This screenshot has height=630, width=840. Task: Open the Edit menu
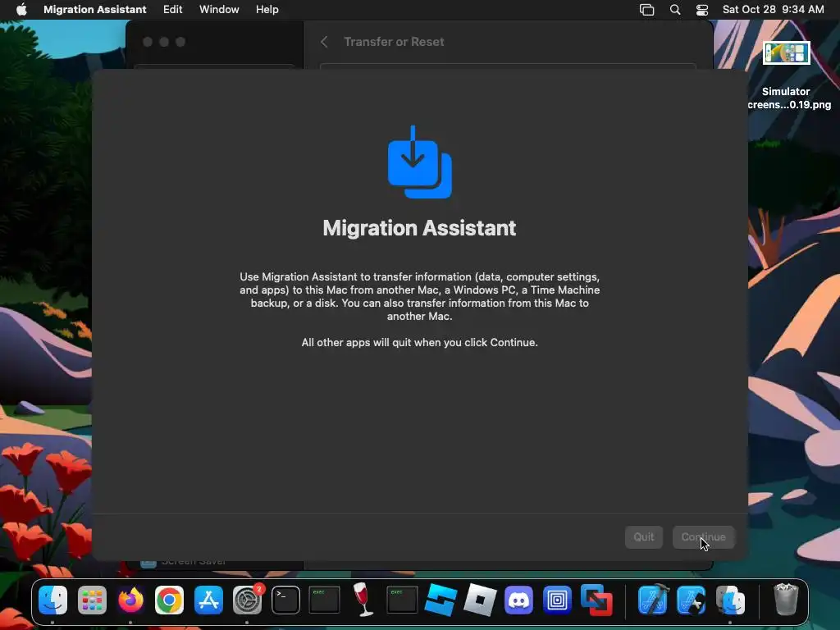pyautogui.click(x=172, y=9)
